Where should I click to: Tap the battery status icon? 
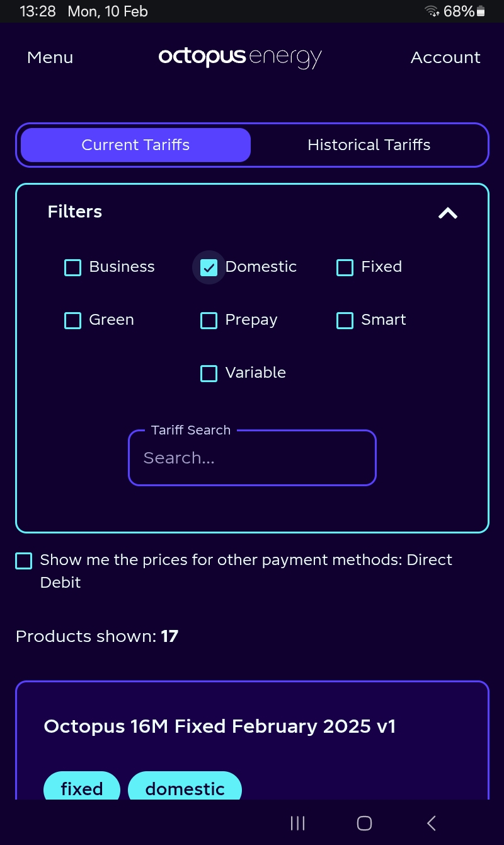(x=481, y=11)
